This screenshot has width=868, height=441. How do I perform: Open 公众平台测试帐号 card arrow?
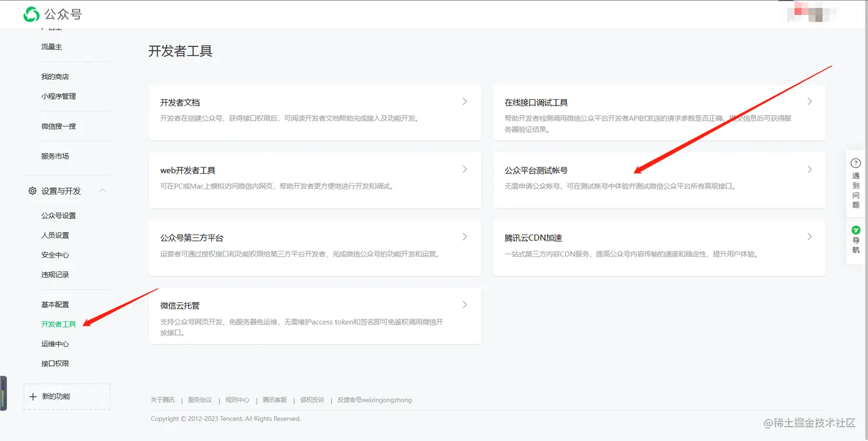coord(809,170)
